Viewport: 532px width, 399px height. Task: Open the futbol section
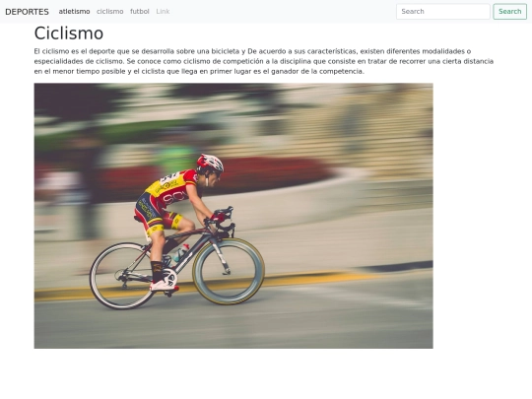click(140, 12)
